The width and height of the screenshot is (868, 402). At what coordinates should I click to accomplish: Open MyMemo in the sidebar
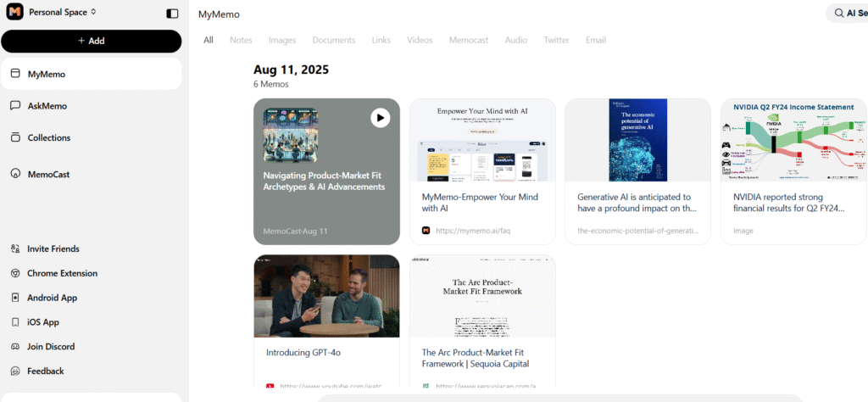(x=92, y=74)
